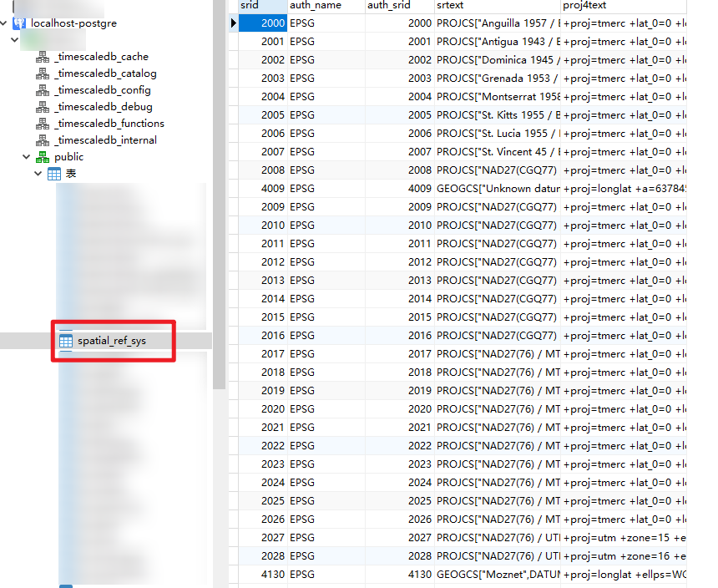Collapse the public schema node
The height and width of the screenshot is (588, 718).
(x=28, y=157)
